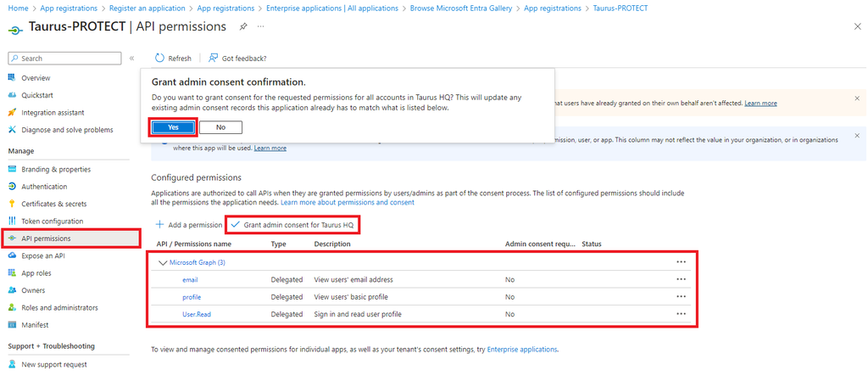Click Learn more in the orange banner
Screen dimensions: 868x376
pos(760,104)
